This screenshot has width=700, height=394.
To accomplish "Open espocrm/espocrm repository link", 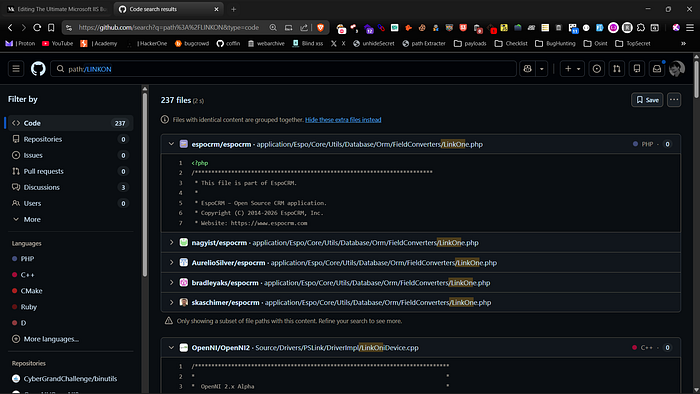I will point(221,144).
